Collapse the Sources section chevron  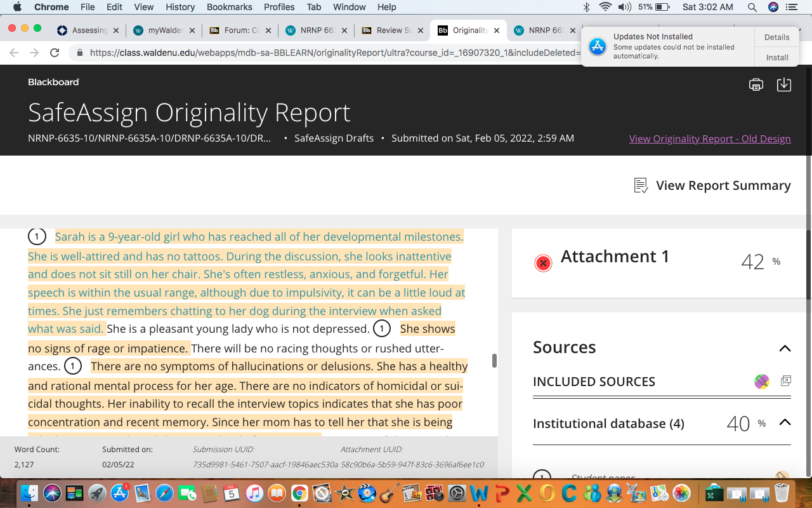tap(785, 348)
